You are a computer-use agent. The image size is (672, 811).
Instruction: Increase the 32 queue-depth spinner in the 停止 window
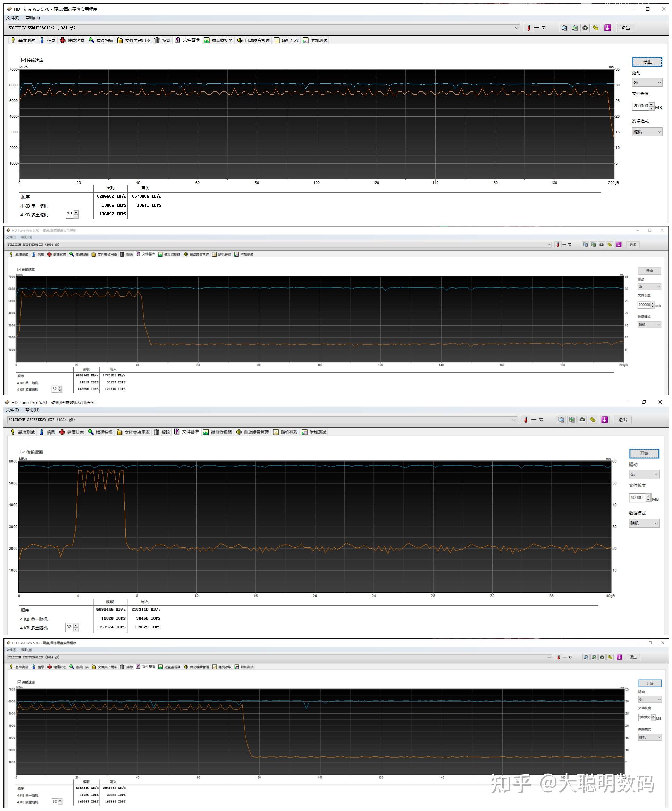[x=76, y=212]
